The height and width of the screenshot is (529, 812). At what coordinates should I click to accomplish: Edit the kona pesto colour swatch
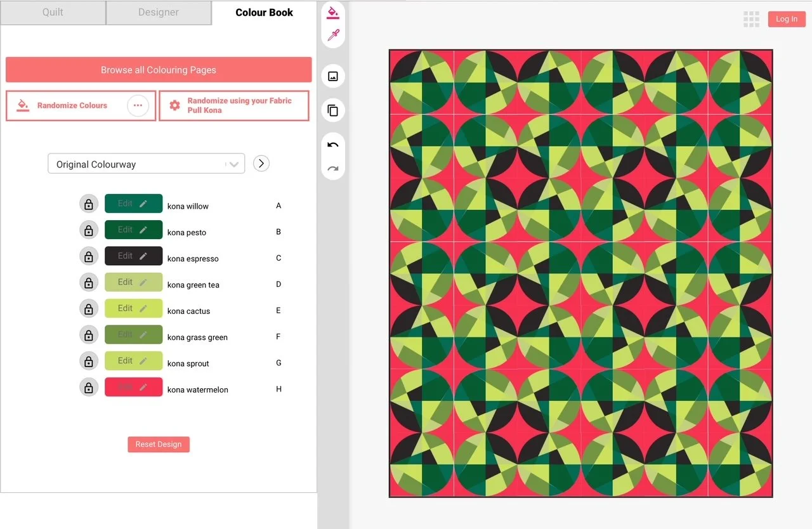pyautogui.click(x=133, y=230)
